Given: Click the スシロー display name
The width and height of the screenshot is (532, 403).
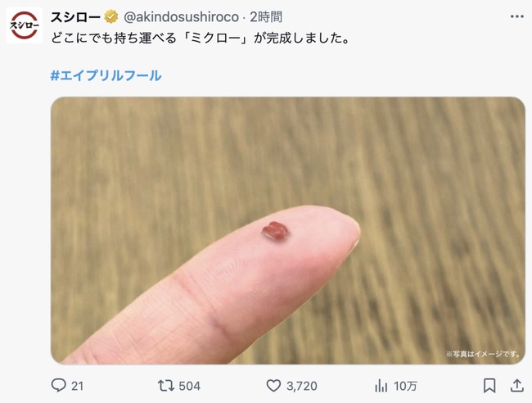Looking at the screenshot, I should click(x=75, y=16).
